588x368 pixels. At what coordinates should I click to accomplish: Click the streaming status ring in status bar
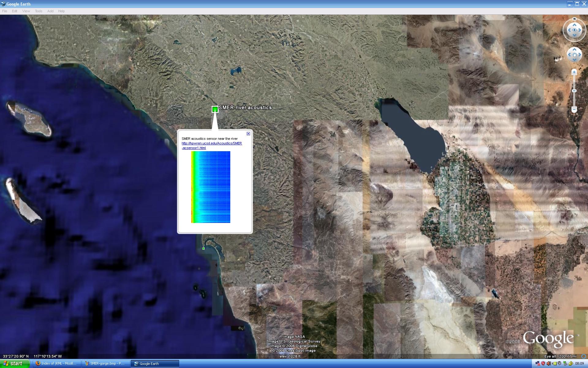click(x=584, y=356)
